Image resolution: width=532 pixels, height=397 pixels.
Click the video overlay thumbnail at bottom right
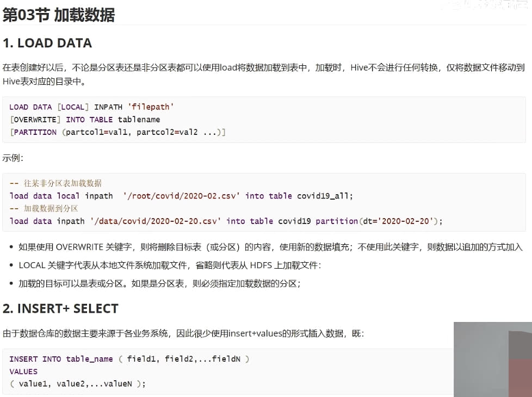pyautogui.click(x=493, y=359)
